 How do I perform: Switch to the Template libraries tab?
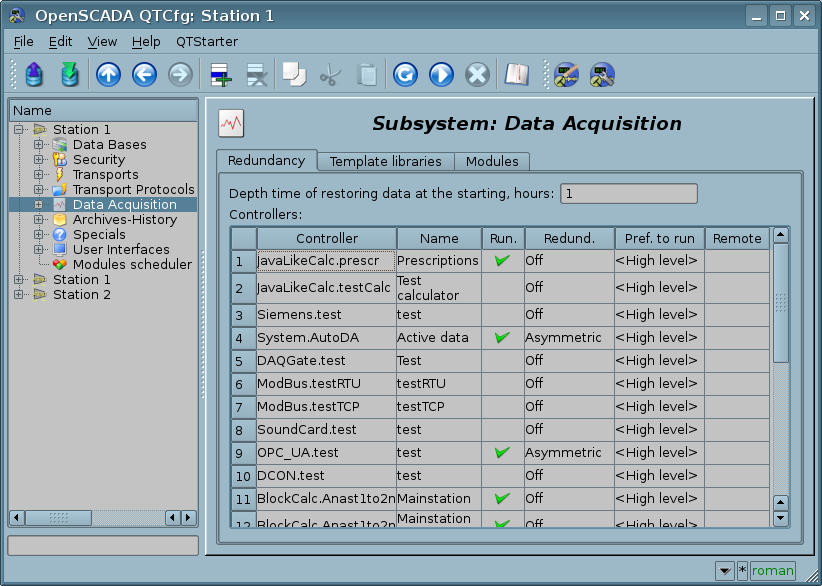pos(385,161)
